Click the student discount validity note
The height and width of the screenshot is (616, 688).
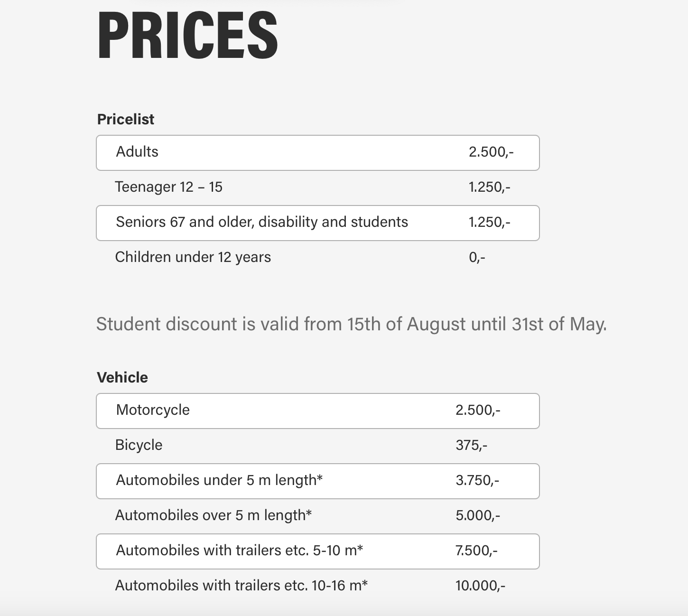(352, 324)
